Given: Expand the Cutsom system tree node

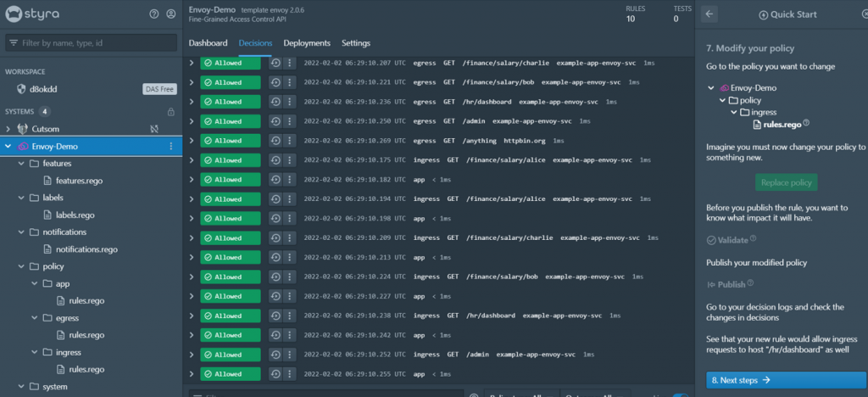Looking at the screenshot, I should 8,129.
